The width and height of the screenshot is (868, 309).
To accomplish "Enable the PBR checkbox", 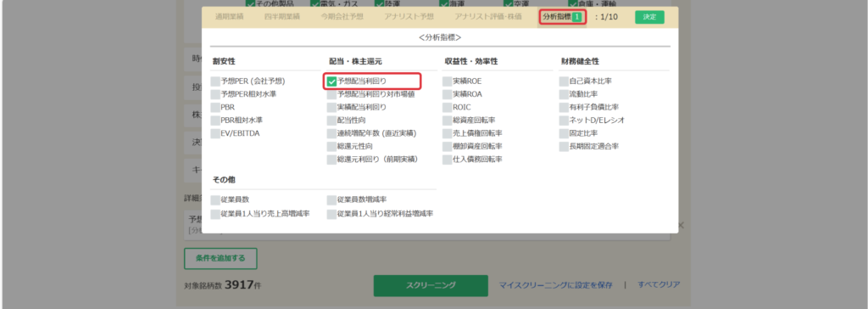I will pyautogui.click(x=215, y=108).
